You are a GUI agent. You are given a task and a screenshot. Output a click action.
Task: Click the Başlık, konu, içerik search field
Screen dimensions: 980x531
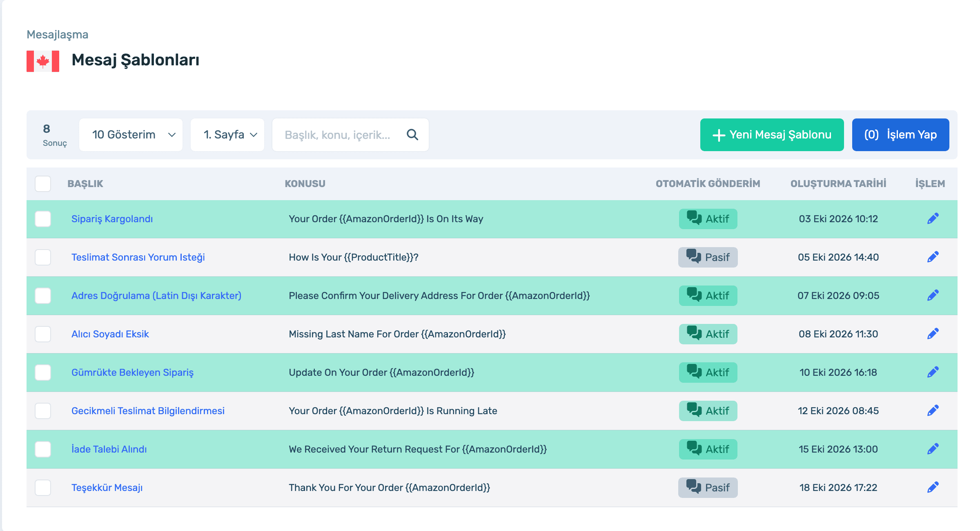[x=350, y=135]
